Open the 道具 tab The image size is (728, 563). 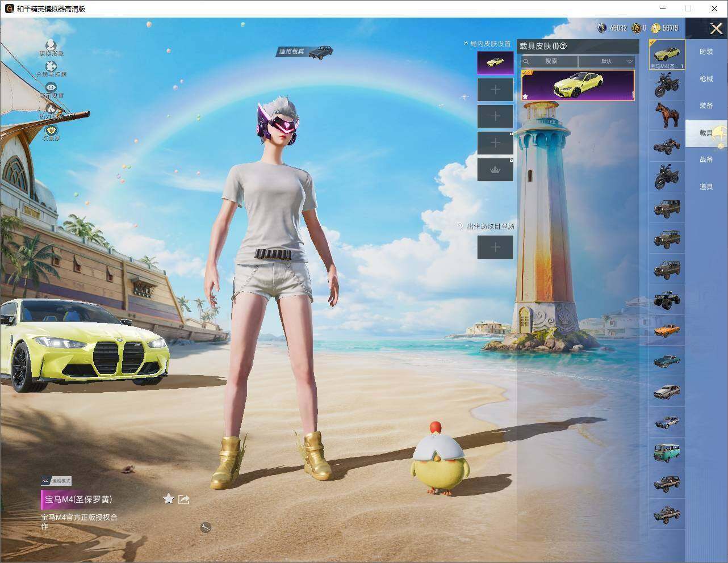(706, 187)
